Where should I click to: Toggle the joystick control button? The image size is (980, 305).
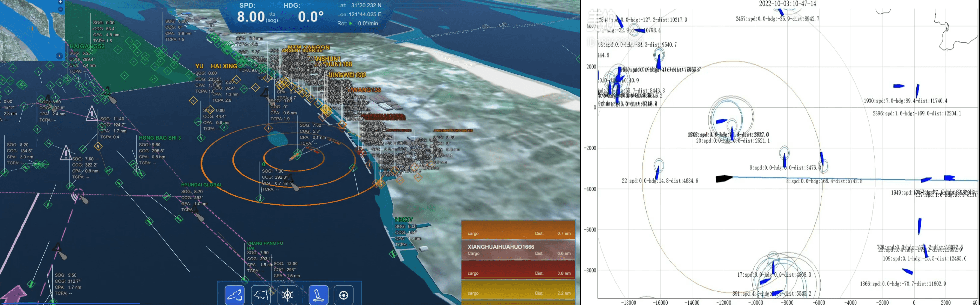tap(318, 295)
